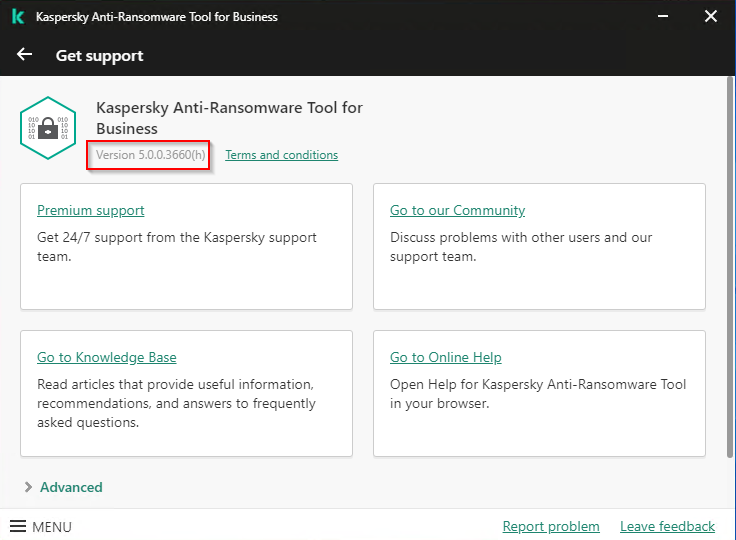The image size is (736, 540).
Task: Minimize the Kaspersky window
Action: tap(663, 16)
